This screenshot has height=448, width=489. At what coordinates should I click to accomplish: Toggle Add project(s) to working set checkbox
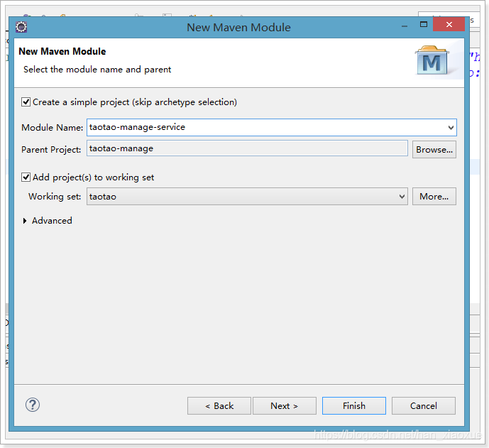coord(26,177)
